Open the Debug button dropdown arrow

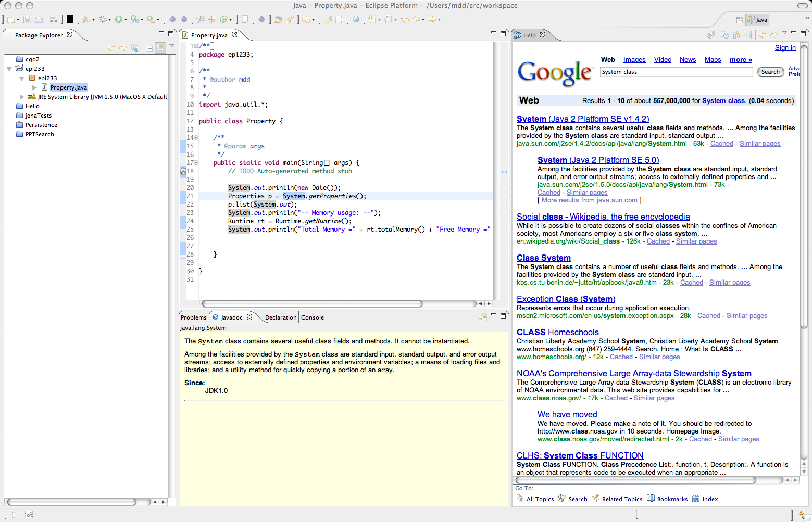(x=109, y=20)
